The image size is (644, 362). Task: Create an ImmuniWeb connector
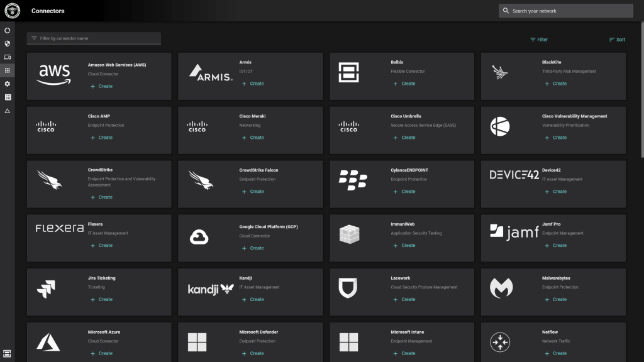point(404,246)
